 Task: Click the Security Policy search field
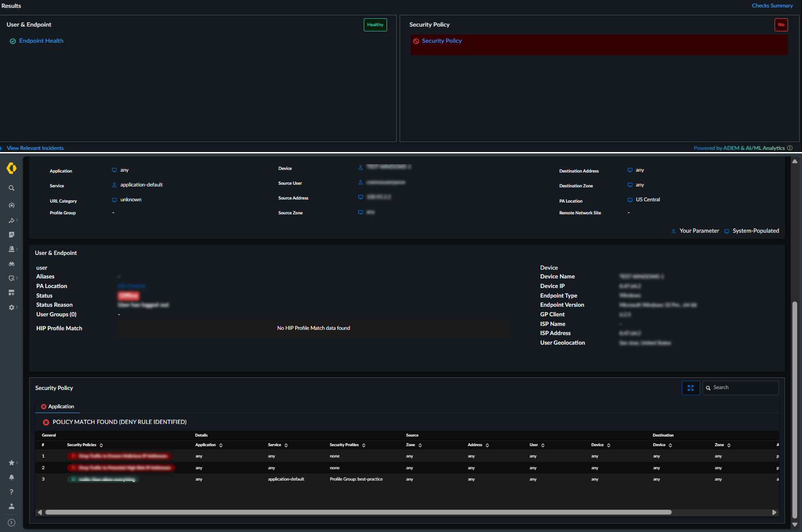pyautogui.click(x=744, y=388)
